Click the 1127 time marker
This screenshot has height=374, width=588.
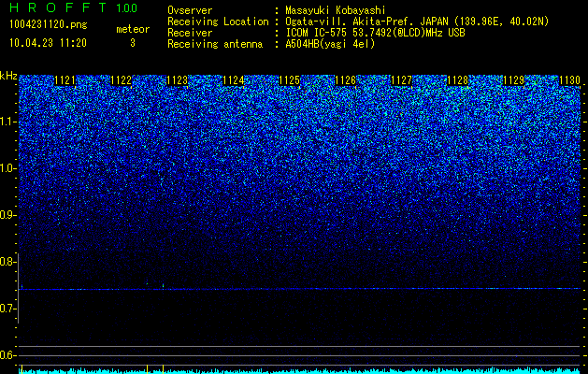click(x=401, y=80)
